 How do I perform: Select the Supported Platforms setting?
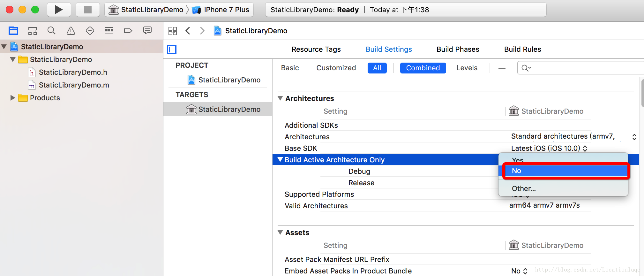319,194
